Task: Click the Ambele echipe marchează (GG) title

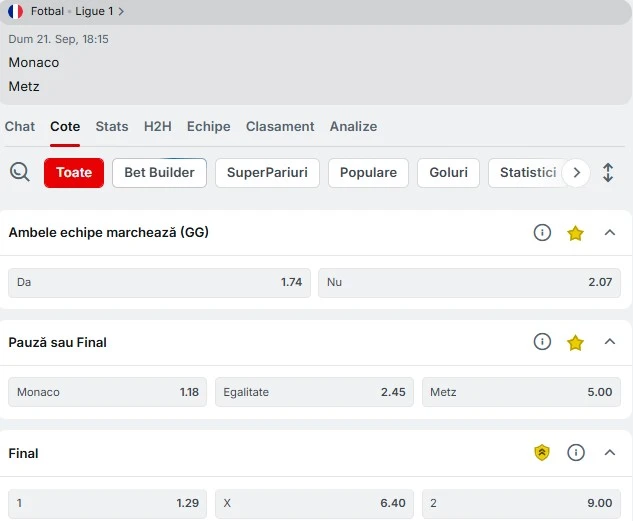Action: [109, 232]
